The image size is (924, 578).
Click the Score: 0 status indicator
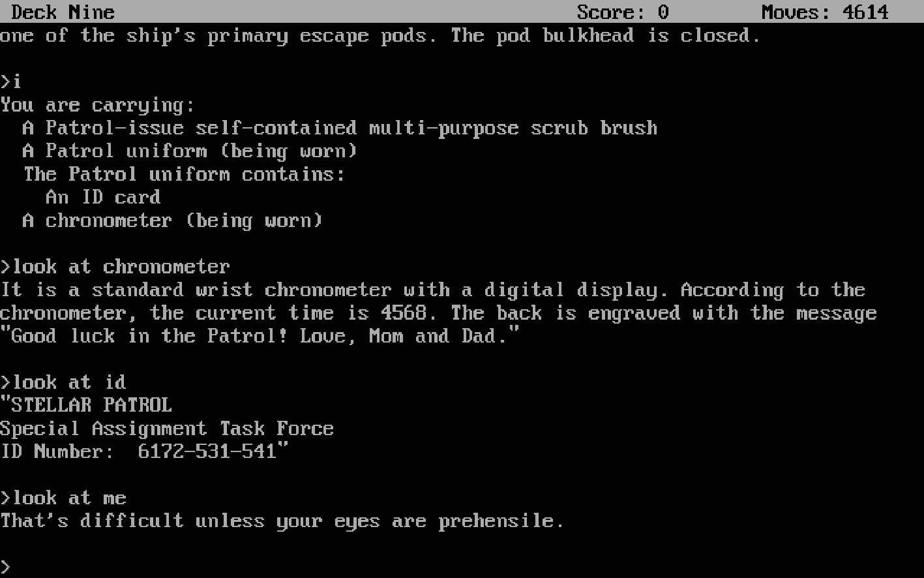(623, 12)
